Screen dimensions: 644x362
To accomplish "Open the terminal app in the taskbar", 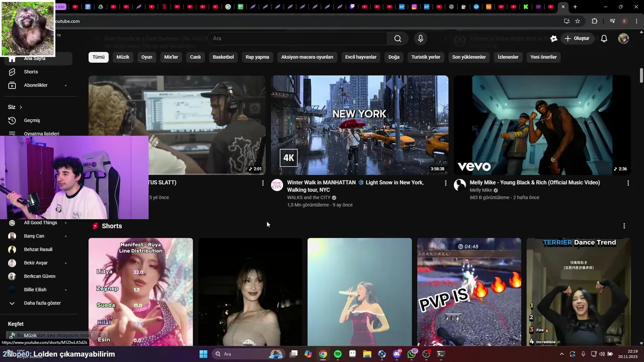I will tap(441, 354).
